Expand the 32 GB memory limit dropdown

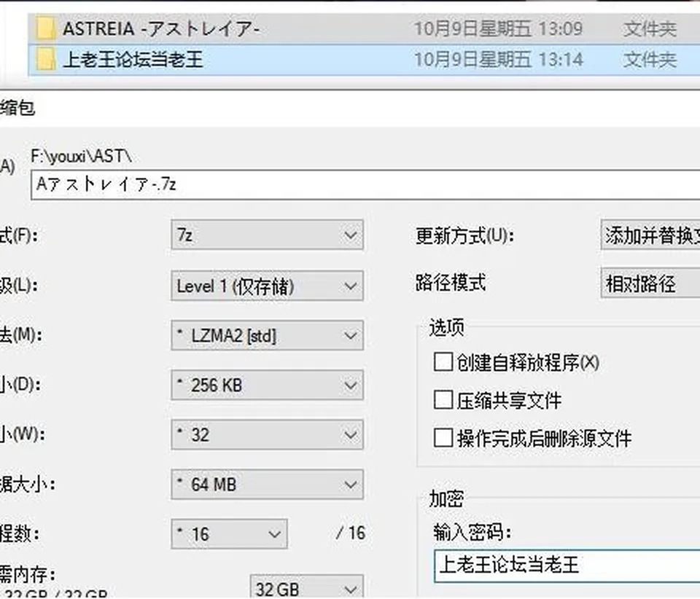pyautogui.click(x=307, y=587)
